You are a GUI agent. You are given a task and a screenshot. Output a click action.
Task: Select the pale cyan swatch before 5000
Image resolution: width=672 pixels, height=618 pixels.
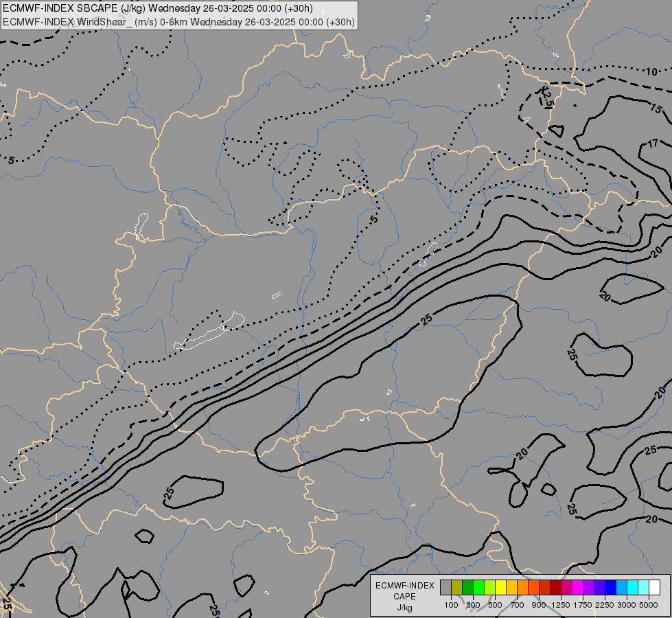tap(644, 587)
